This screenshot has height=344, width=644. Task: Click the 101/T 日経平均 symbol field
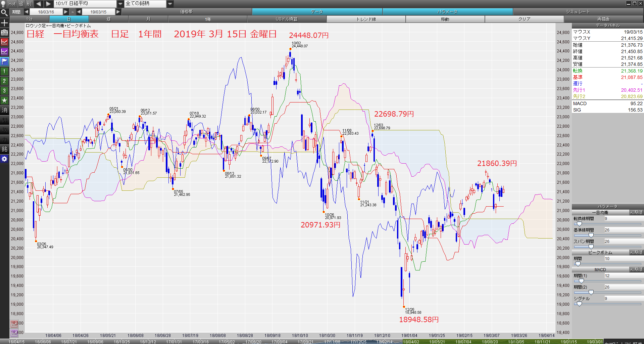coord(85,4)
